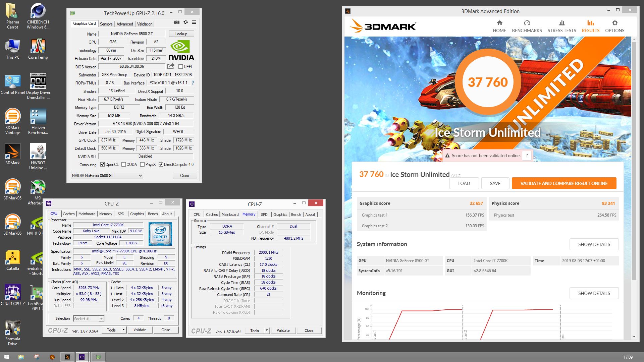
Task: Open RESULTS section in 3DMark
Action: 591,26
